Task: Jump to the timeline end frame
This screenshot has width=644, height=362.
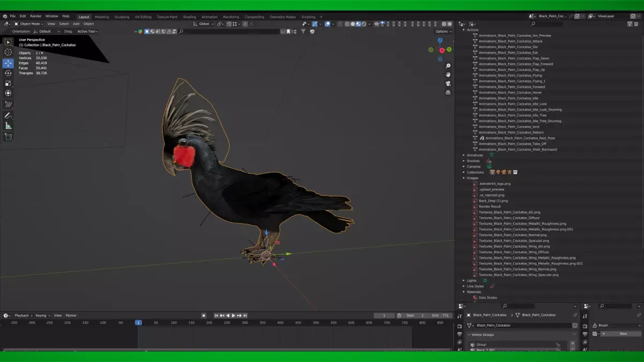Action: [245, 315]
